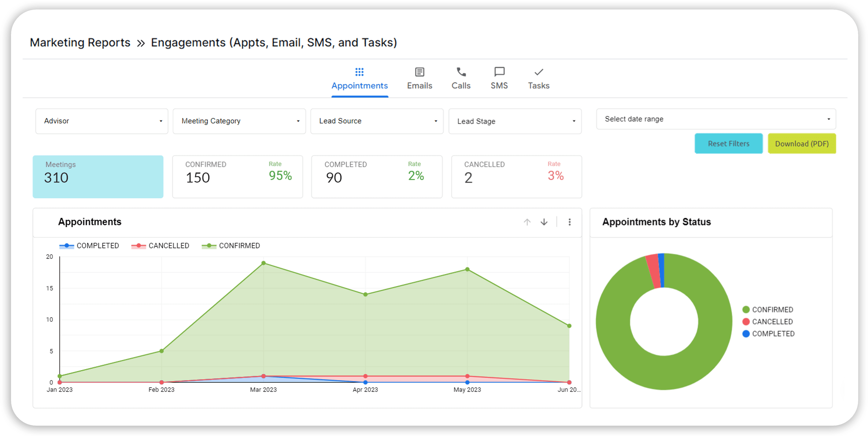Screen dimensions: 868x437
Task: Click the Appointments grid icon
Action: click(359, 72)
